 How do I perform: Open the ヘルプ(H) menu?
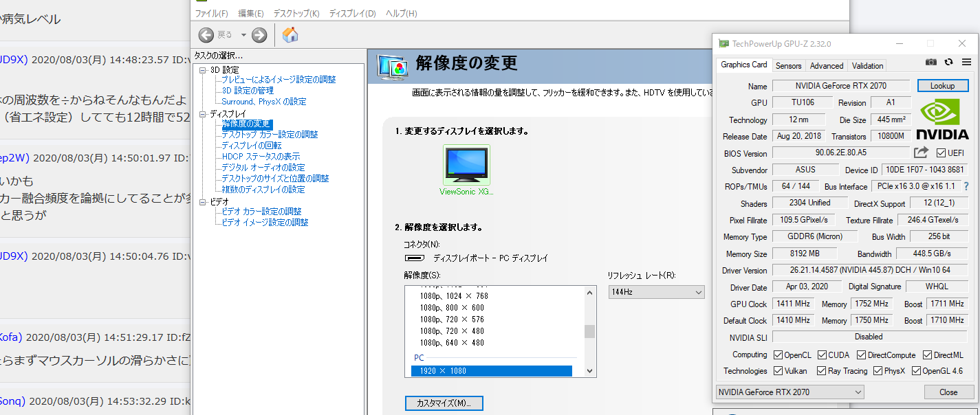coord(402,14)
